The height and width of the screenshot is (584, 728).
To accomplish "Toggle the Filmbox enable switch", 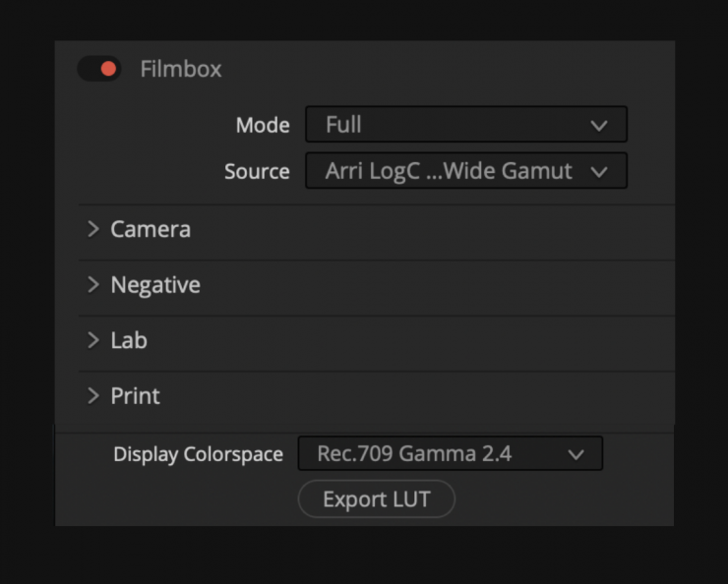I will pyautogui.click(x=99, y=69).
